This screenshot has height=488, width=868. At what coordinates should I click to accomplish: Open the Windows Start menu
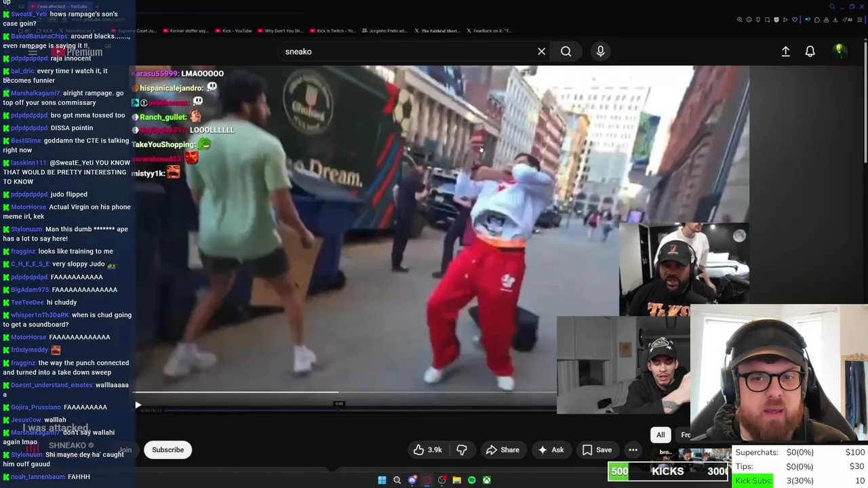coord(382,481)
